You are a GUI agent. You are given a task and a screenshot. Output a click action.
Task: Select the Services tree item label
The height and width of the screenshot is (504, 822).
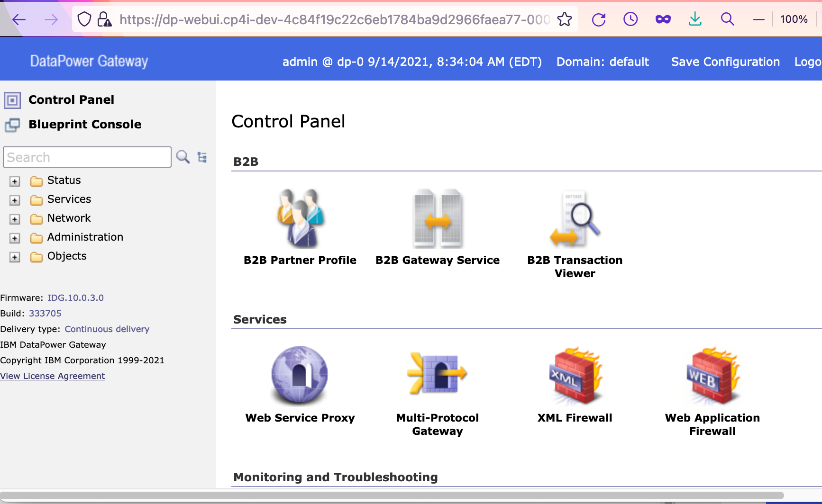pos(69,199)
